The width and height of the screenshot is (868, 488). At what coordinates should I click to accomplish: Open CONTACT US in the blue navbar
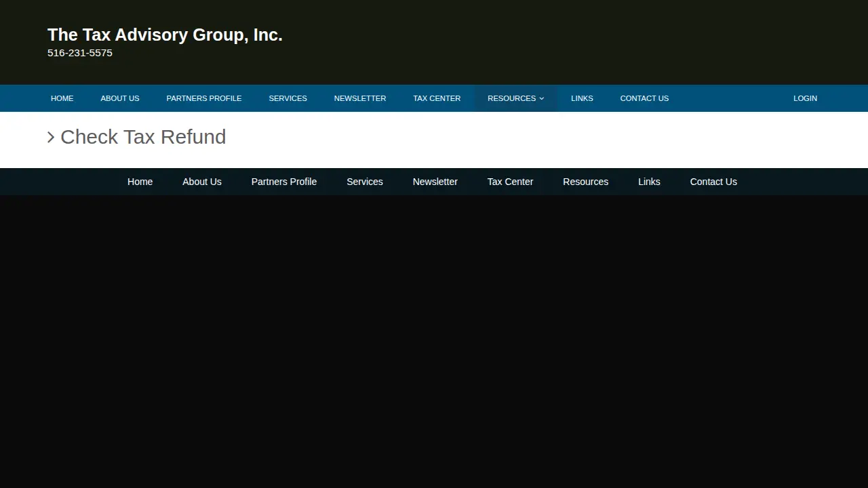[644, 98]
